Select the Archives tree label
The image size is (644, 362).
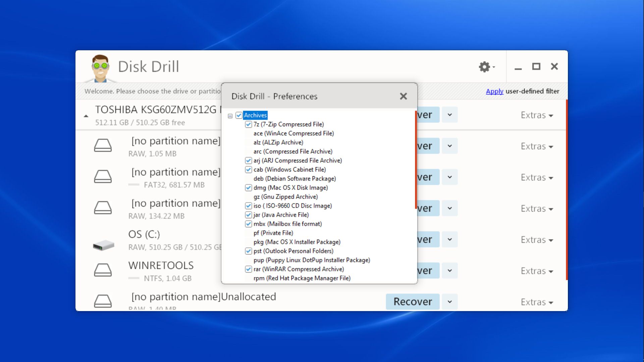[255, 115]
